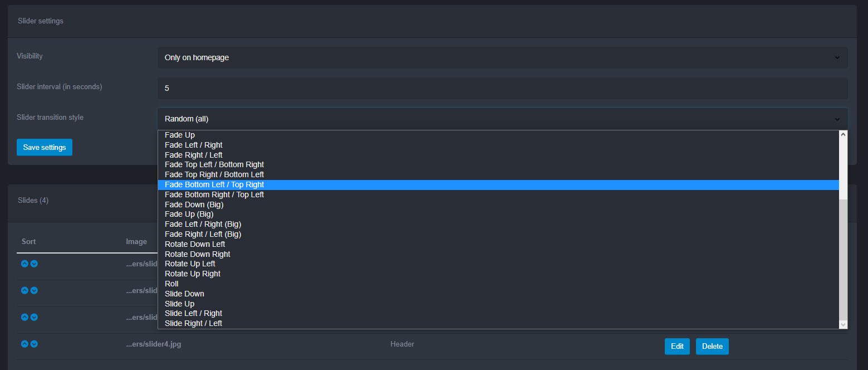
Task: Move slider4.jpg slide down
Action: (34, 344)
